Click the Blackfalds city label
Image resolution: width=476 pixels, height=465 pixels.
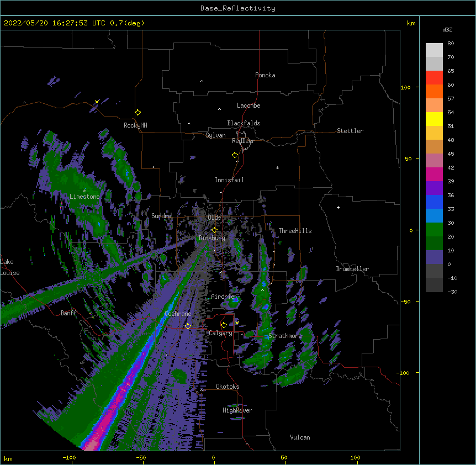point(244,123)
